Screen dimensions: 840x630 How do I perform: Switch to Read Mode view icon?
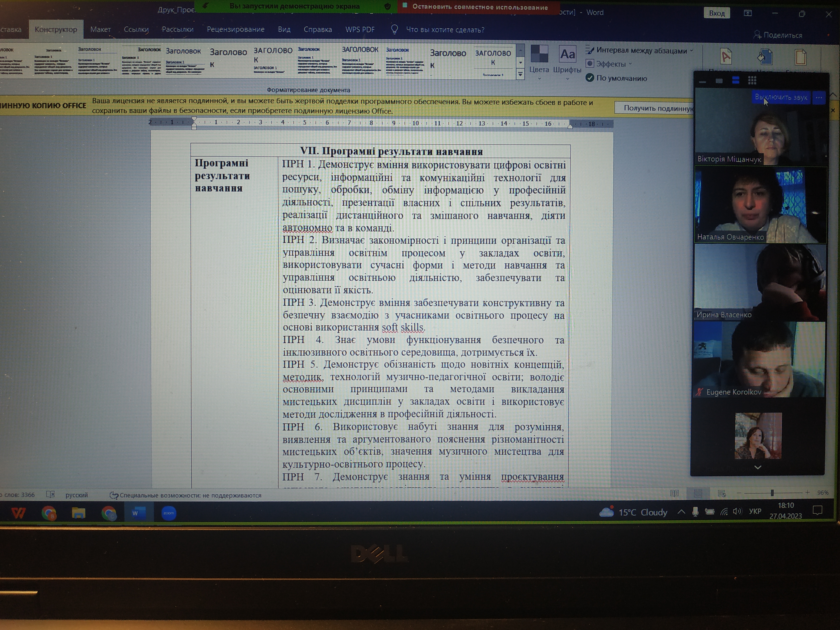675,493
